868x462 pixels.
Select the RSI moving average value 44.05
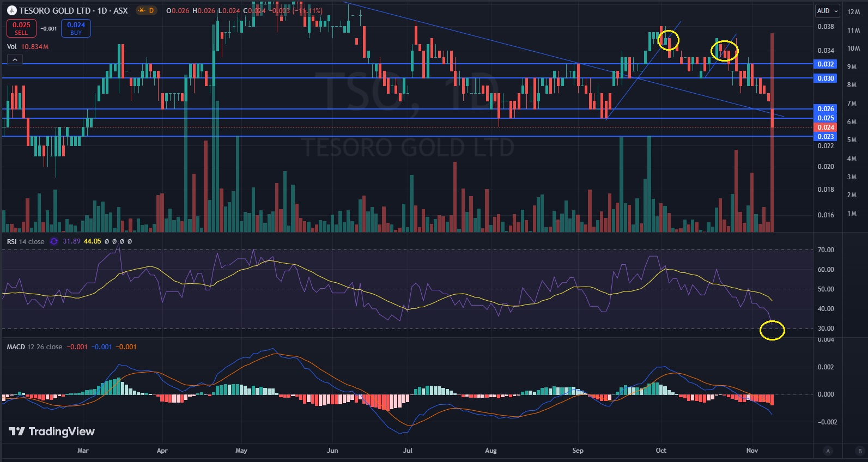[x=92, y=241]
